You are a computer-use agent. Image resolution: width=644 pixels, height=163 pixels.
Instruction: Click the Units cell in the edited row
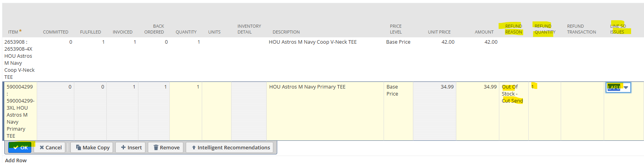(x=216, y=111)
